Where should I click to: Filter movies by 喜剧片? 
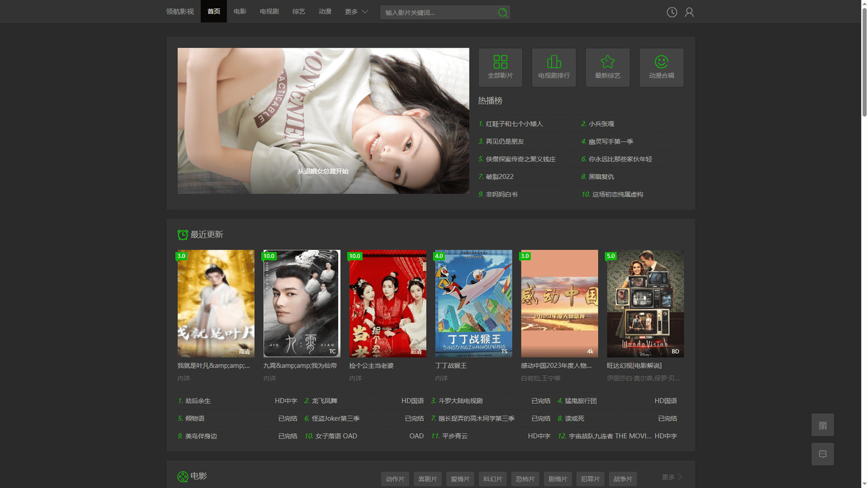pyautogui.click(x=427, y=479)
